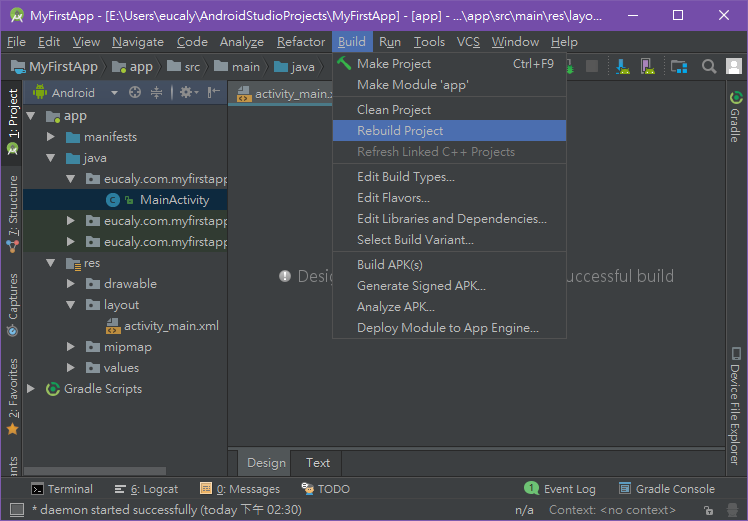Screen dimensions: 748x521
Task: Expand the drawable folder
Action: pyautogui.click(x=71, y=284)
